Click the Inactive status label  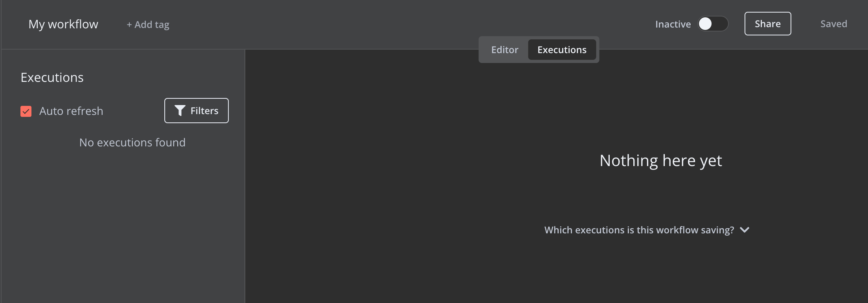(673, 24)
